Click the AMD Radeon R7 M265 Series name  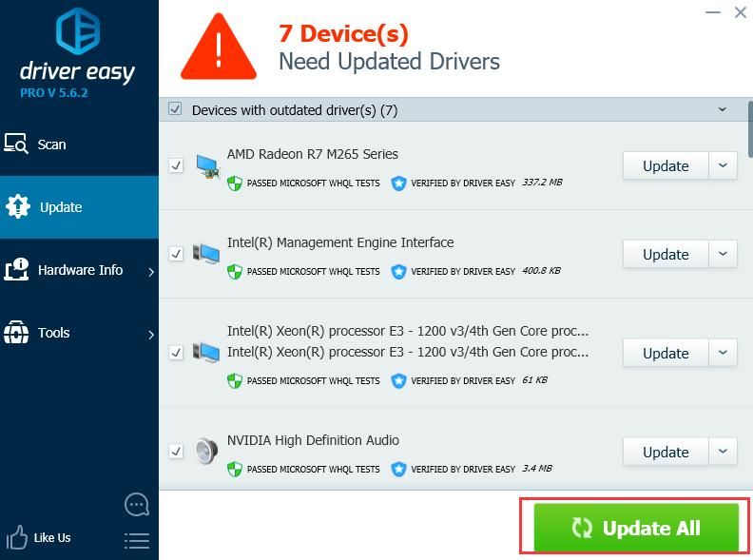(x=313, y=154)
